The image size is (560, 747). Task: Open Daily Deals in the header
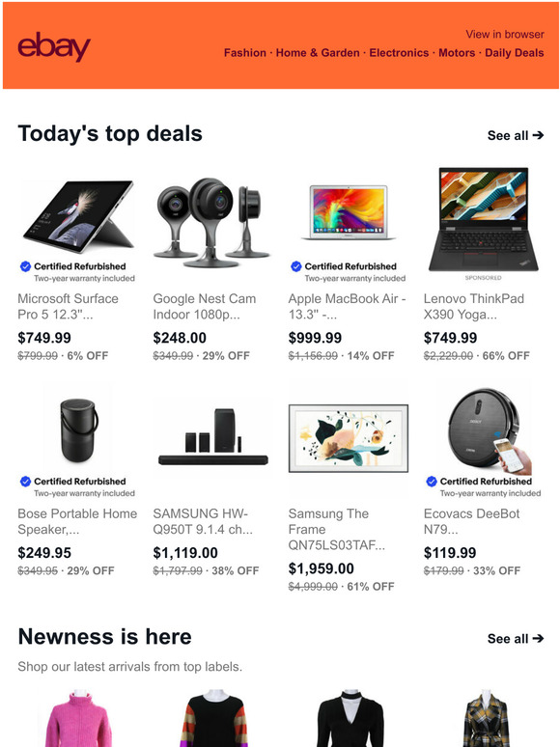[515, 53]
